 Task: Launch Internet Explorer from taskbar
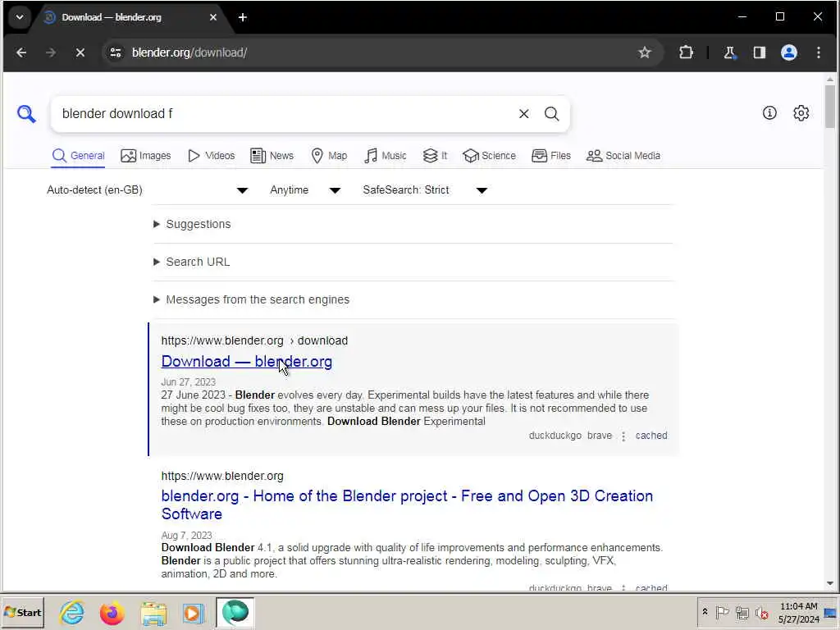click(72, 612)
